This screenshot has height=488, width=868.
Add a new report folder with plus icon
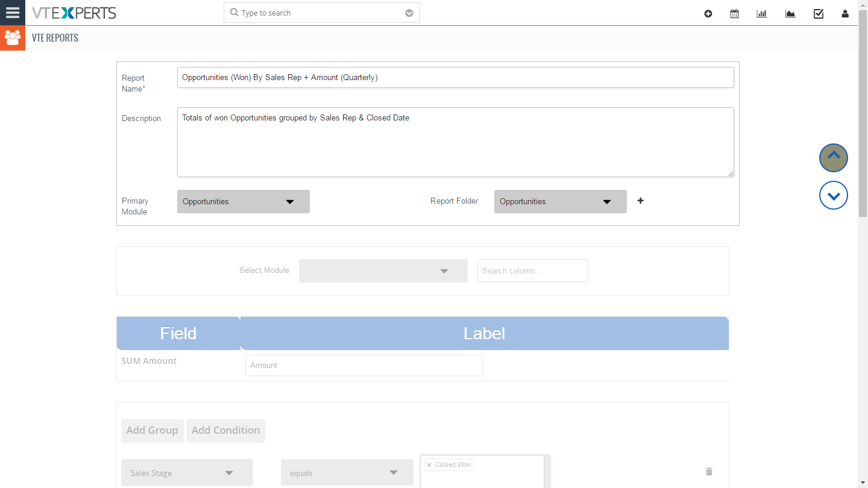click(x=640, y=201)
